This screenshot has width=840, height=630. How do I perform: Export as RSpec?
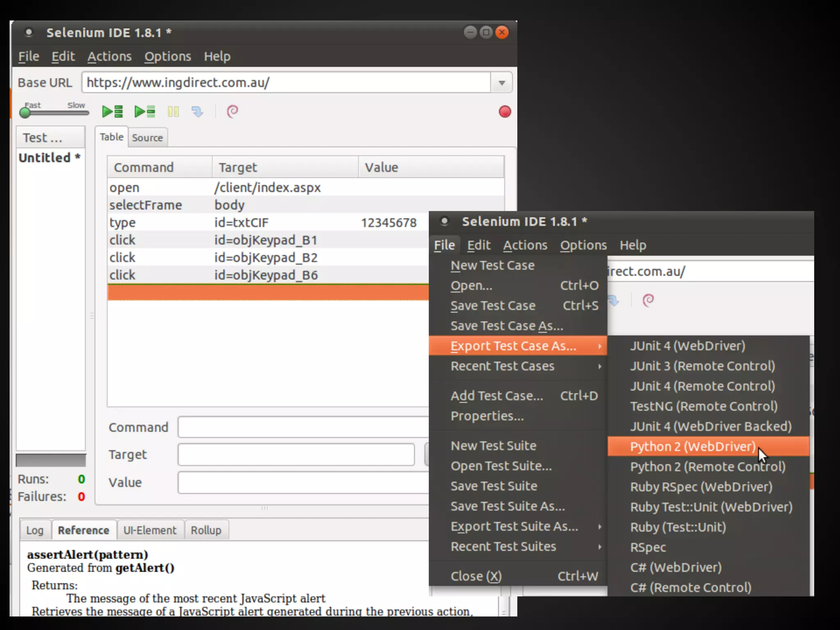coord(708,547)
